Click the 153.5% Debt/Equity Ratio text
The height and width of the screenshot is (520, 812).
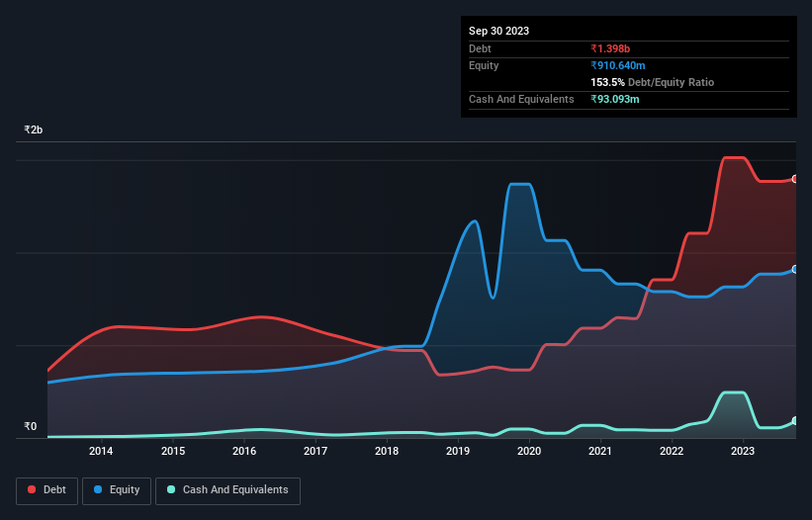click(x=652, y=82)
